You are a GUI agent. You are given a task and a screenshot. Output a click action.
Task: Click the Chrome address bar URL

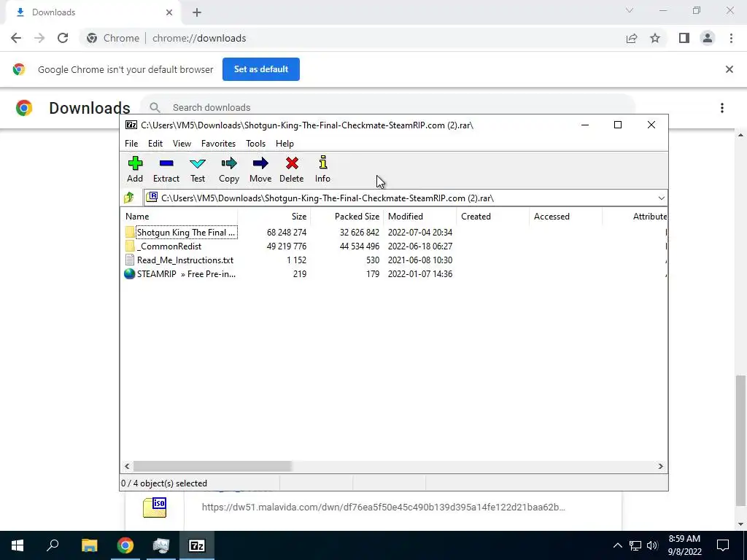click(x=199, y=38)
